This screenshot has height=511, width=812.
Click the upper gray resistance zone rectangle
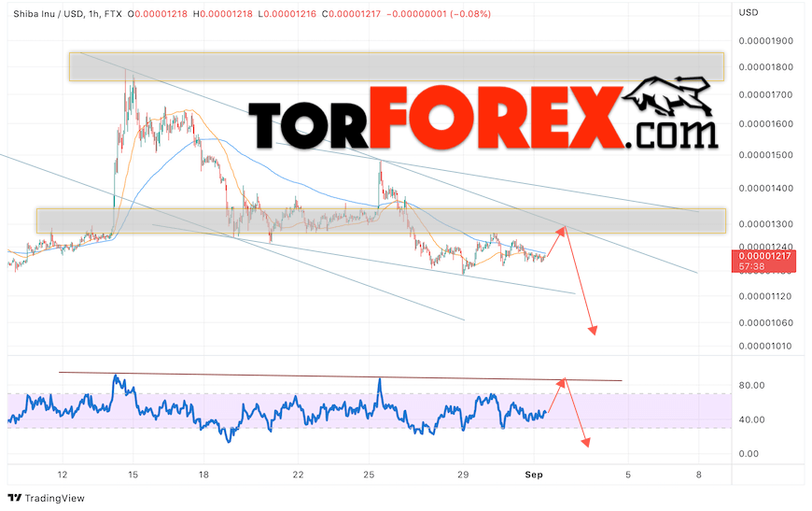[397, 66]
